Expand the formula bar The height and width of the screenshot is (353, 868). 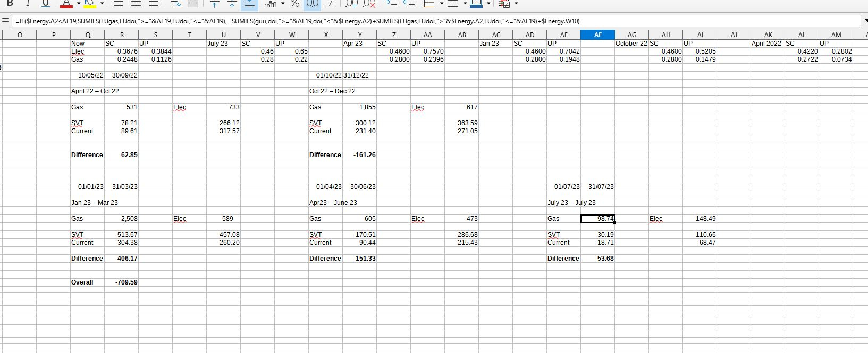[864, 21]
